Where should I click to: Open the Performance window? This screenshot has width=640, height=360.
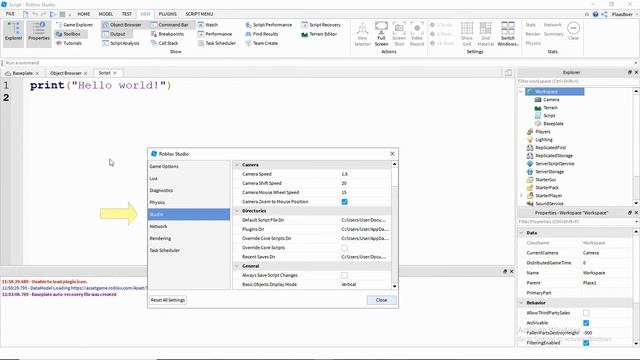point(215,34)
